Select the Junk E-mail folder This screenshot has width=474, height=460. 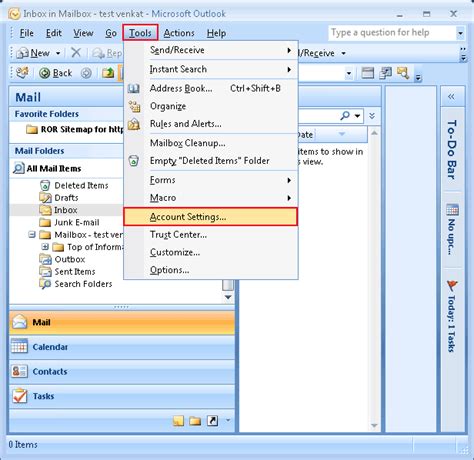pyautogui.click(x=77, y=222)
